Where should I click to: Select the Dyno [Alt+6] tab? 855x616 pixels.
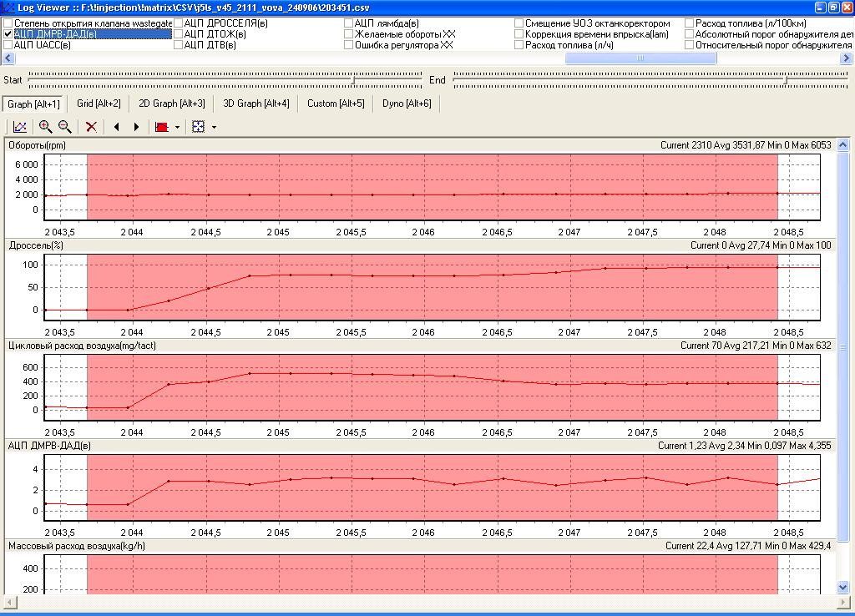tap(406, 104)
